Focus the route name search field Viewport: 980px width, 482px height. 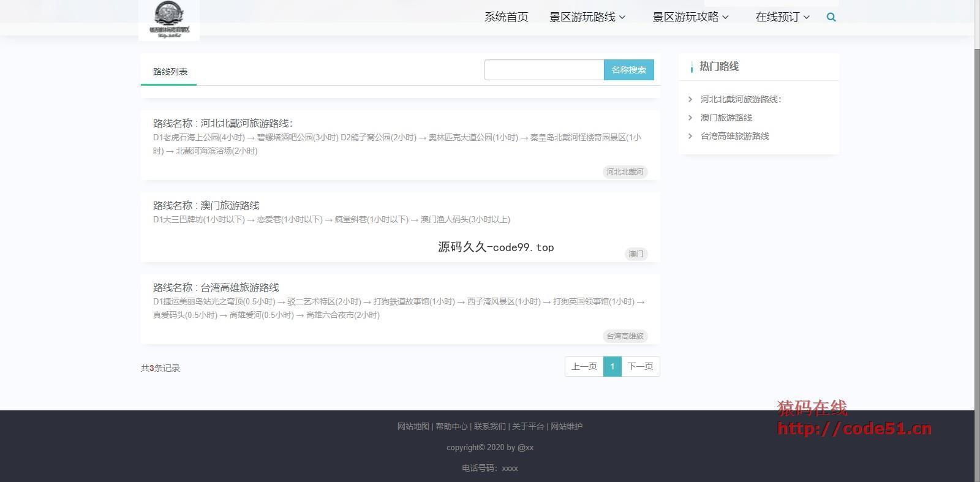pyautogui.click(x=544, y=70)
